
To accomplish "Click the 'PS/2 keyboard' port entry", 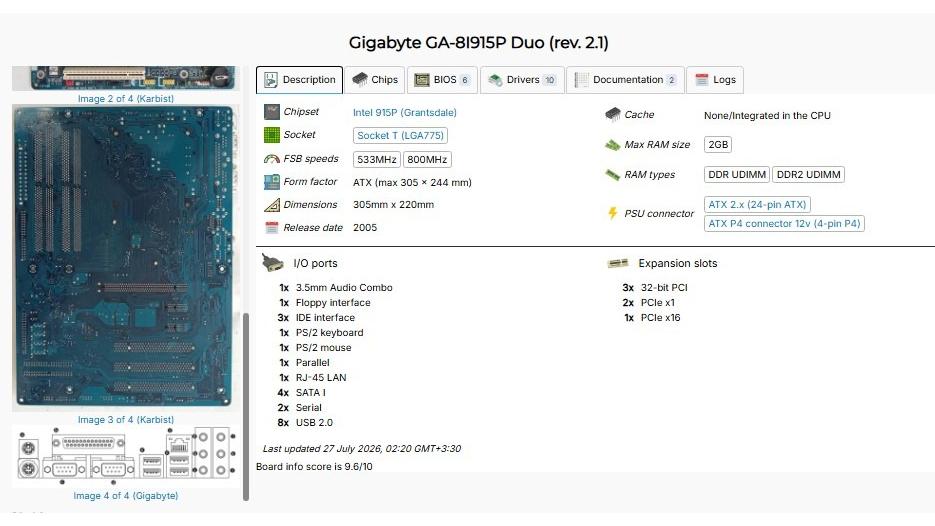I will (x=329, y=332).
